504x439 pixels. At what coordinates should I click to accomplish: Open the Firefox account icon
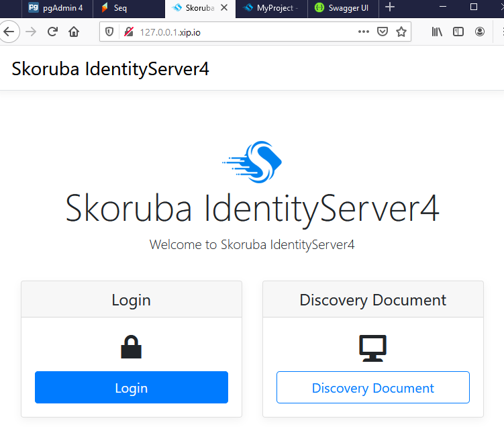[480, 32]
